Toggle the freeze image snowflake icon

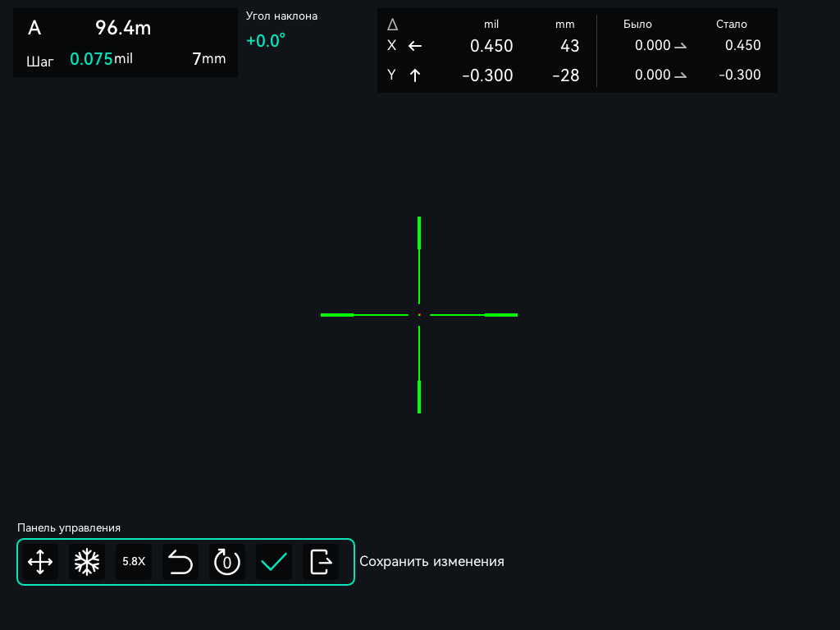(87, 562)
